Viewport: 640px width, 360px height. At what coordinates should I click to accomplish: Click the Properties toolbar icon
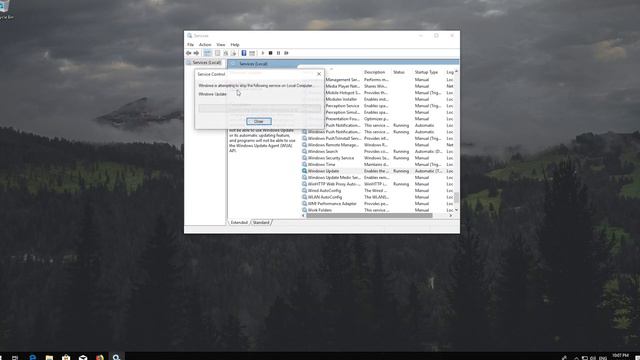(x=218, y=53)
